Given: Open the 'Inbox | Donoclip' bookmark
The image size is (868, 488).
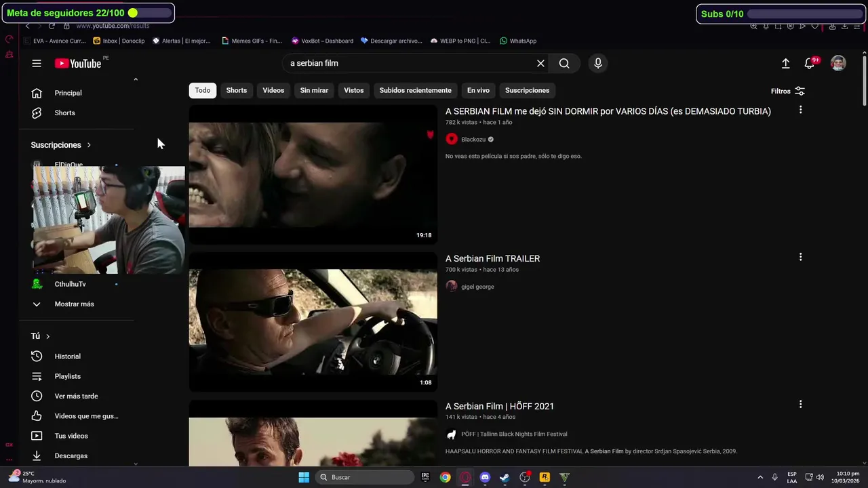Looking at the screenshot, I should click(x=119, y=41).
